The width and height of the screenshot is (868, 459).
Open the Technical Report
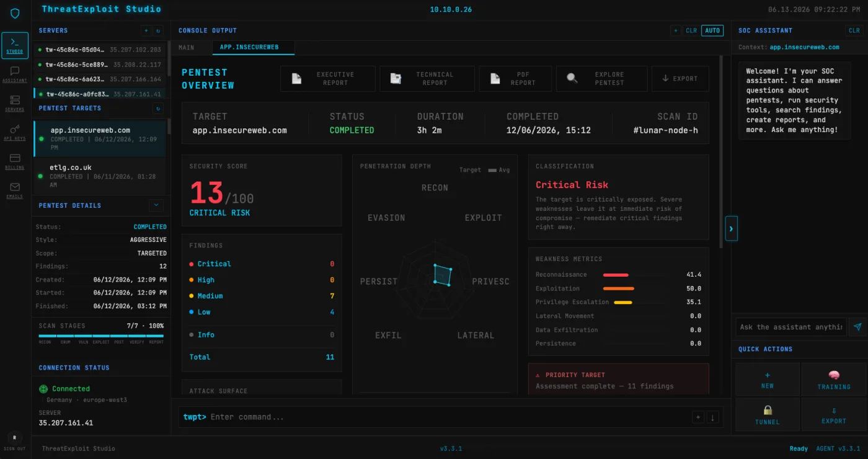coord(427,79)
